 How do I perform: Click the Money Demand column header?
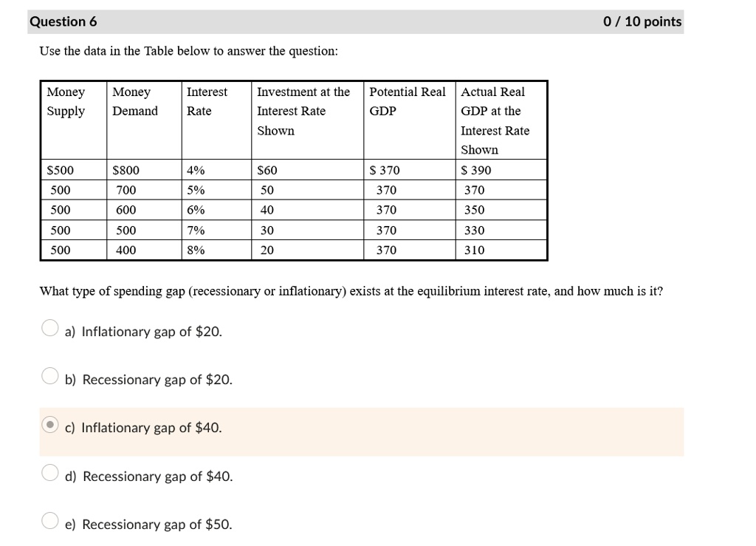[x=133, y=101]
